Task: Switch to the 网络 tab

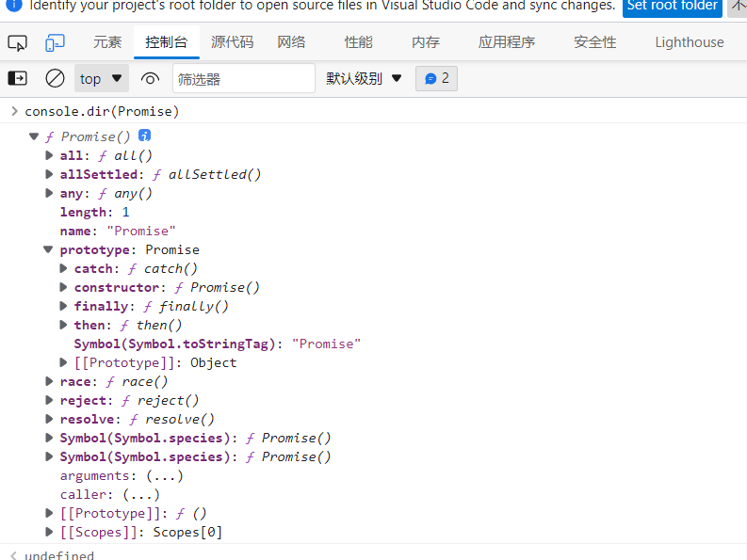Action: 292,42
